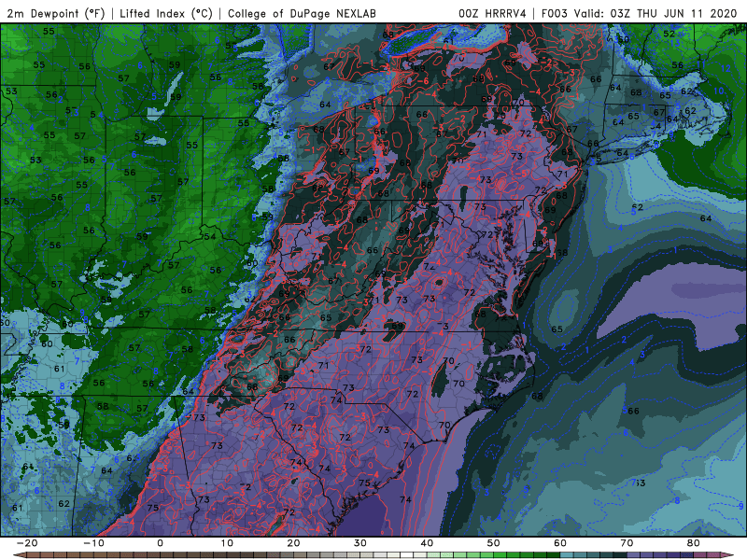The image size is (747, 560).
Task: Pick the brown swatch below the -10 label
Action: [x=101, y=554]
